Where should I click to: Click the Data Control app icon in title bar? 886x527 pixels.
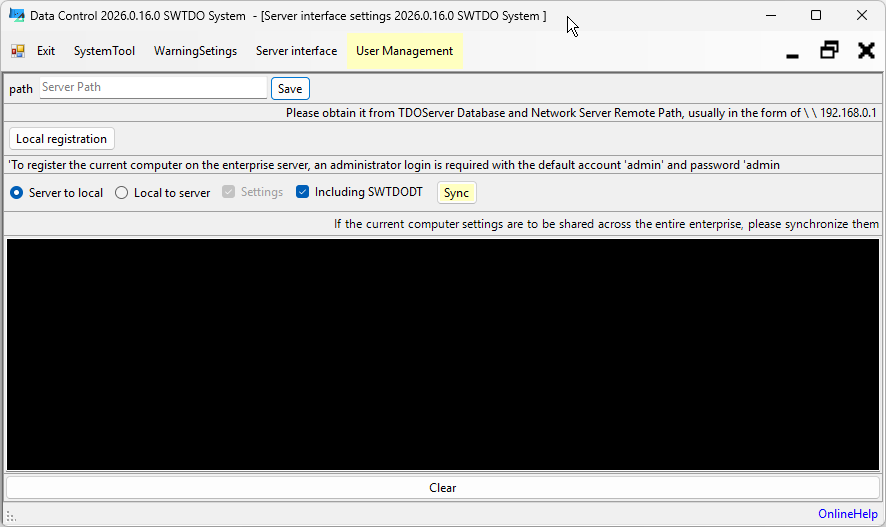click(x=16, y=16)
